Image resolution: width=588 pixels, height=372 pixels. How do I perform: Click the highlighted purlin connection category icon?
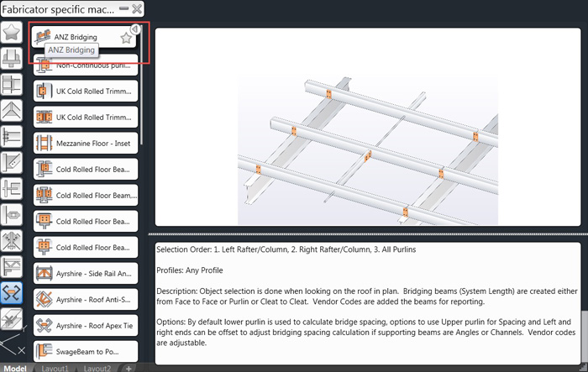[x=12, y=293]
